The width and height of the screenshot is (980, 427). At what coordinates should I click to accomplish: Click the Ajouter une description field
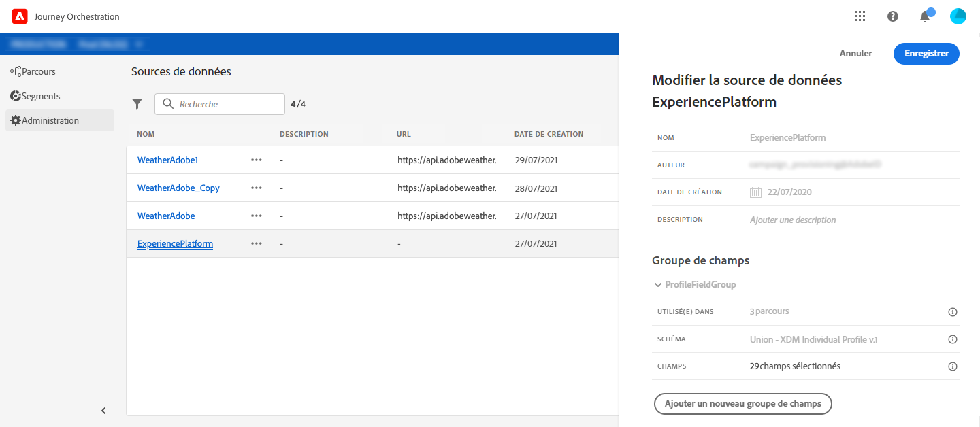(793, 220)
